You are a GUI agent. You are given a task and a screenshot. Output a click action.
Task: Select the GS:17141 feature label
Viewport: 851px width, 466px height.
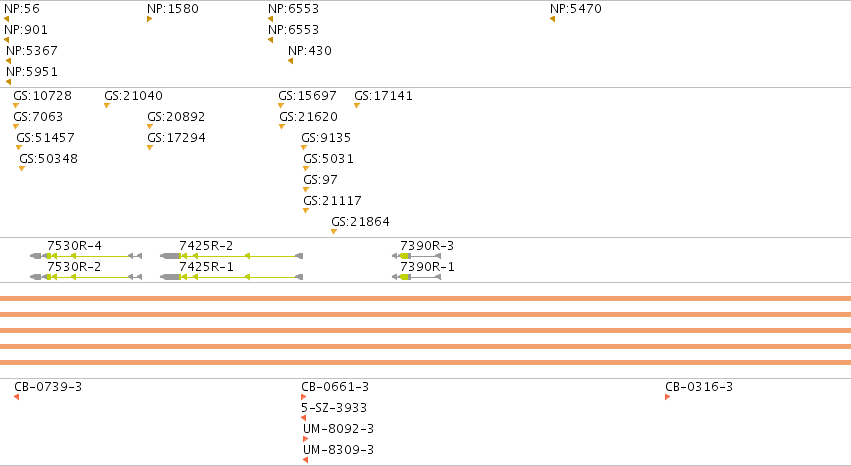pyautogui.click(x=384, y=96)
